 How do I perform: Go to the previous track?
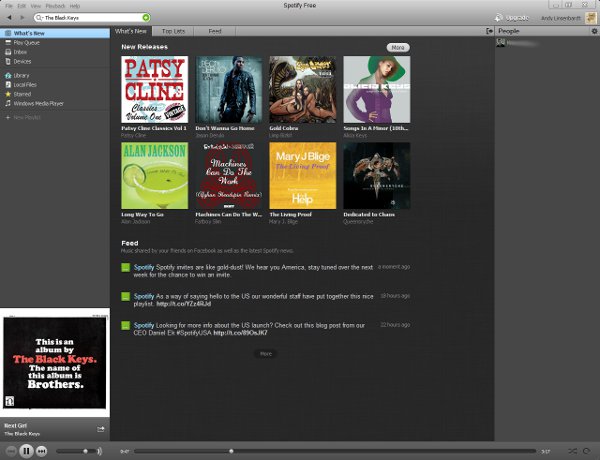[10, 451]
